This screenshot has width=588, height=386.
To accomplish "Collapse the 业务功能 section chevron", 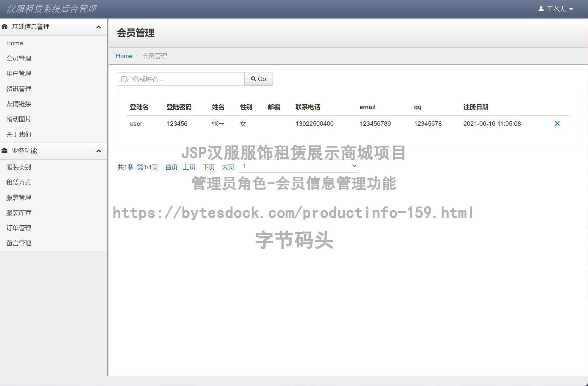I will [99, 151].
